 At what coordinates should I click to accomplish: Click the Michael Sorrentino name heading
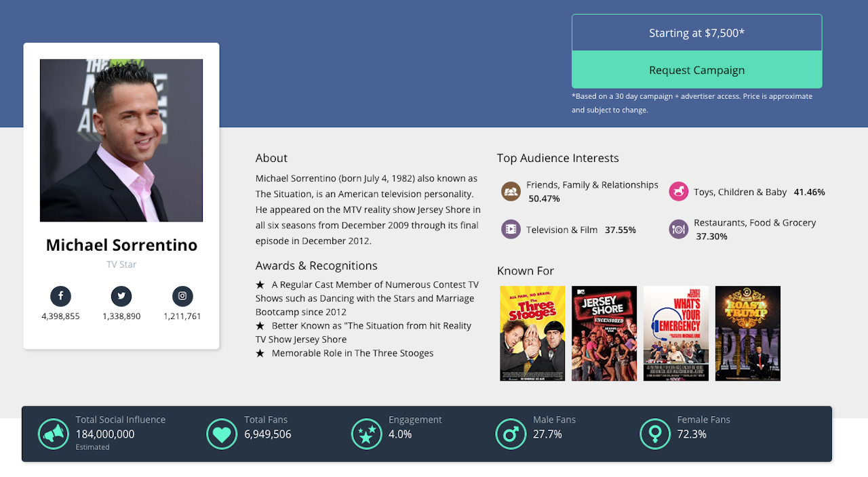point(121,245)
